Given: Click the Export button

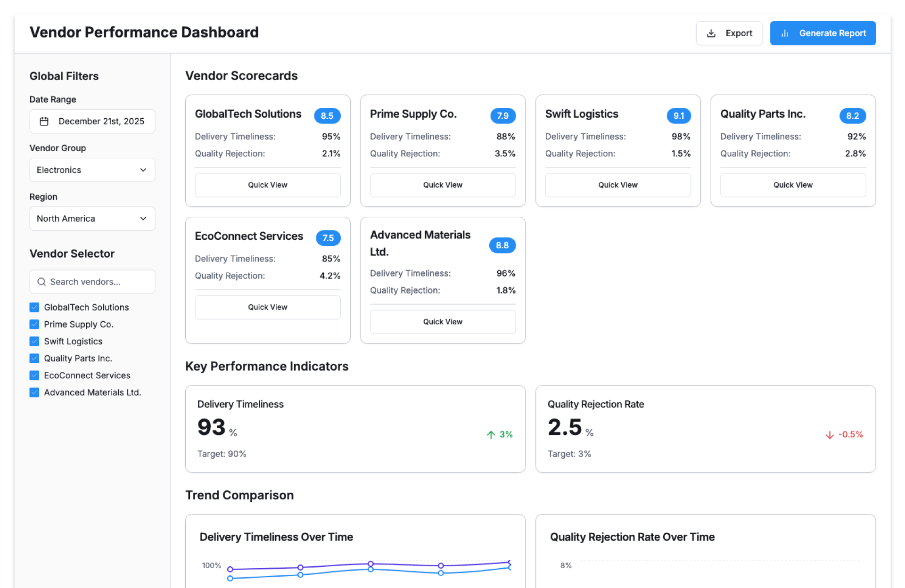Looking at the screenshot, I should click(x=729, y=33).
